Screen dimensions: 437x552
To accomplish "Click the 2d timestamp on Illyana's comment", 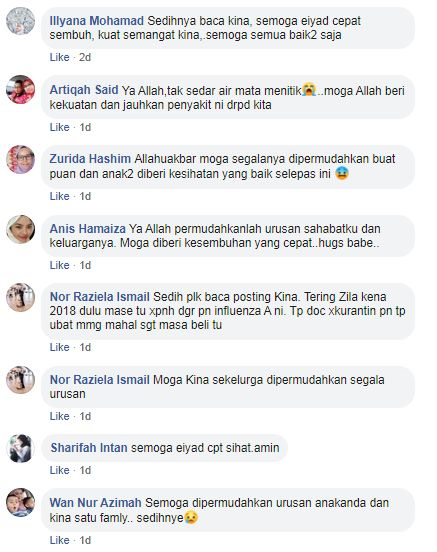I will pos(85,57).
